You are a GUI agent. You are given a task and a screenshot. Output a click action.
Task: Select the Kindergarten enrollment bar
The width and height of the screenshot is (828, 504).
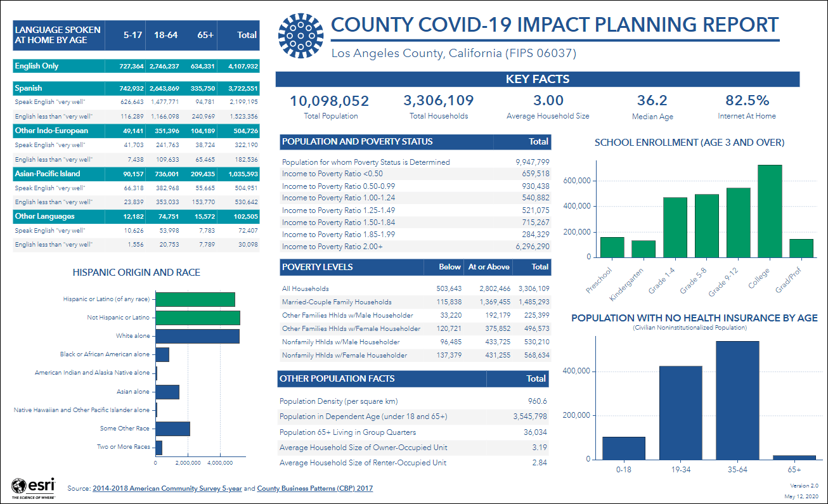click(644, 249)
